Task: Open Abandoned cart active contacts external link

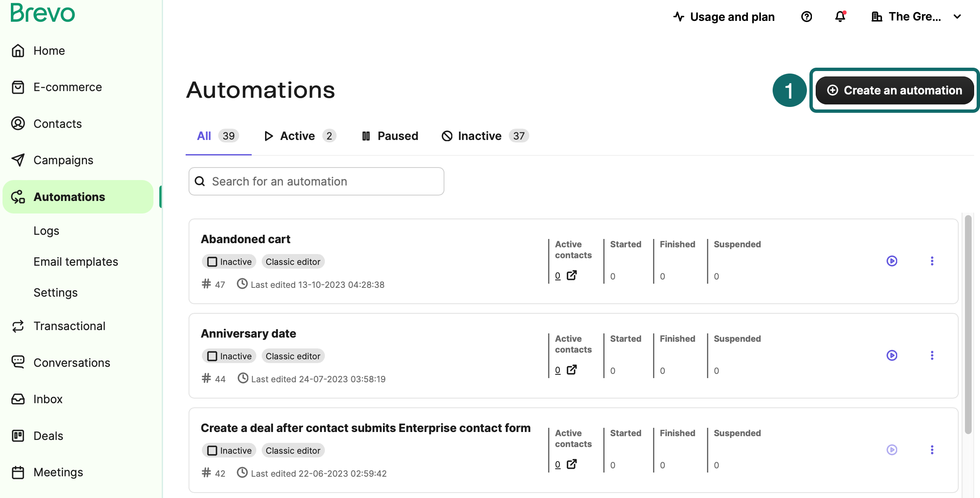Action: click(572, 276)
